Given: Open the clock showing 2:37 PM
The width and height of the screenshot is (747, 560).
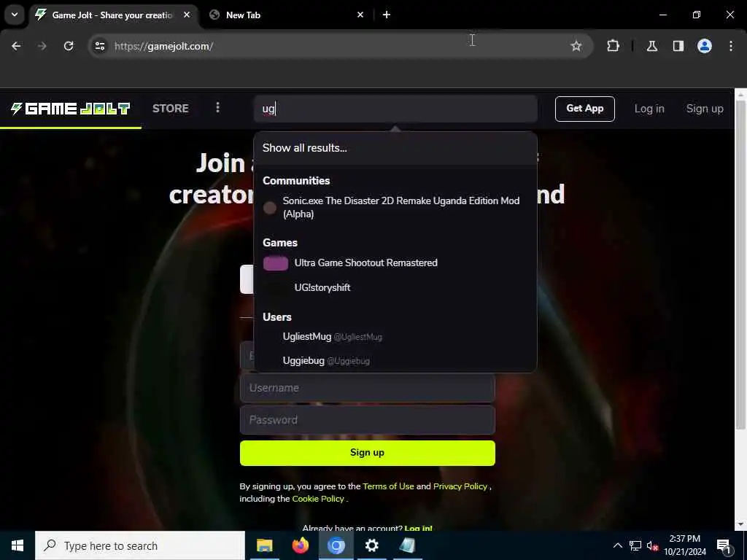Looking at the screenshot, I should [x=685, y=545].
